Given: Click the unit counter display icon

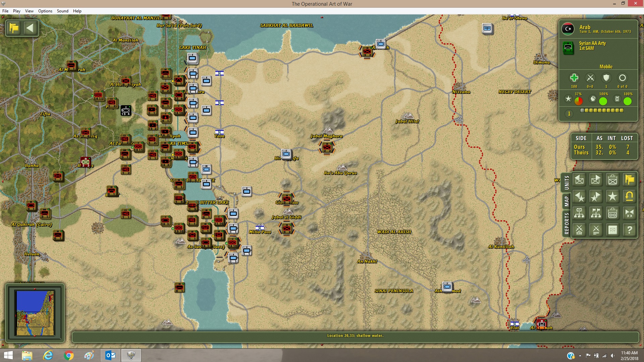Looking at the screenshot, I should pyautogui.click(x=612, y=230).
